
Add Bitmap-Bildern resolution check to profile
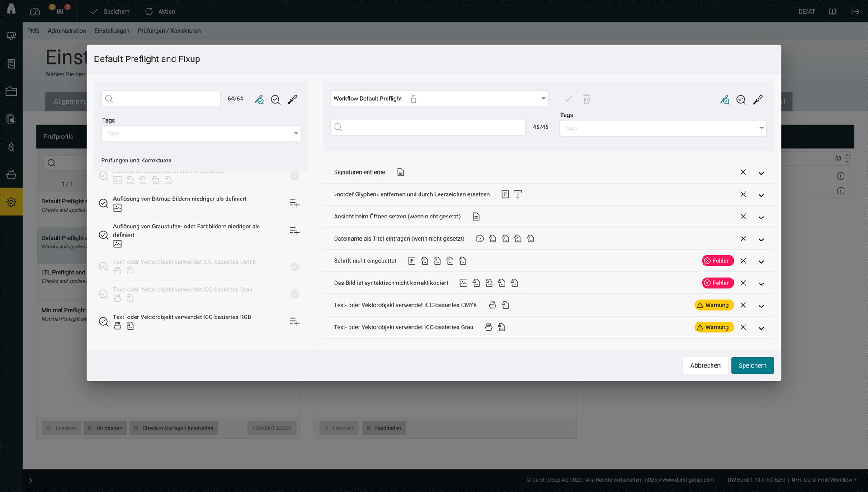[294, 203]
